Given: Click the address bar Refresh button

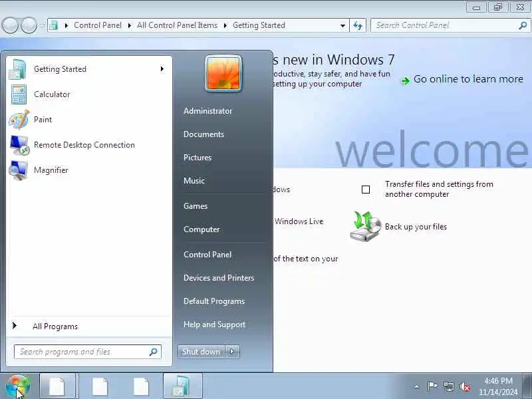Looking at the screenshot, I should click(x=358, y=25).
